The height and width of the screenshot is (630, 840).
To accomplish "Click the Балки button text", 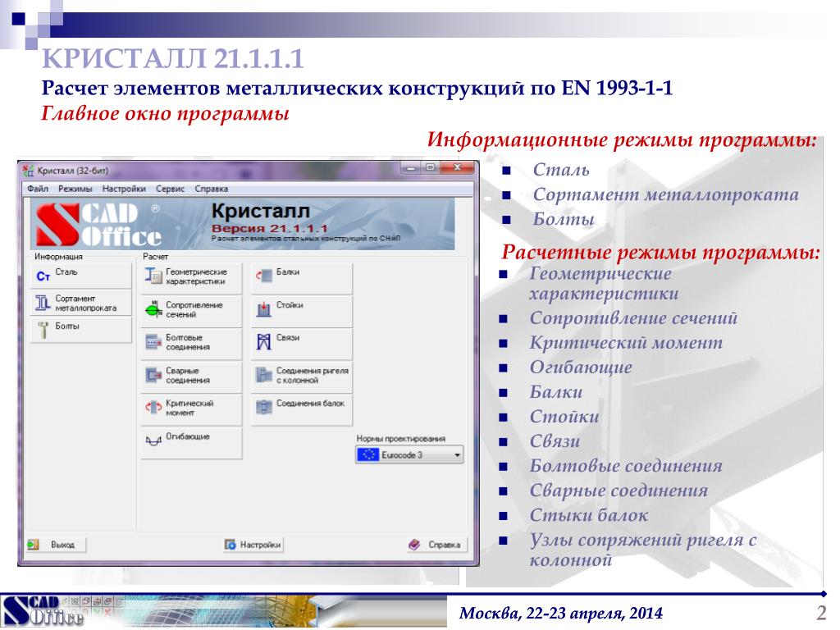I will point(288,272).
